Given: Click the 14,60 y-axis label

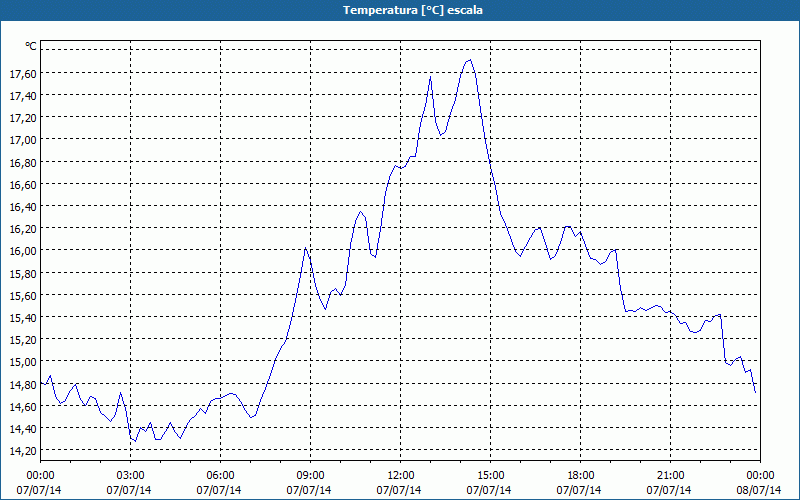Looking at the screenshot, I should click(x=23, y=407).
